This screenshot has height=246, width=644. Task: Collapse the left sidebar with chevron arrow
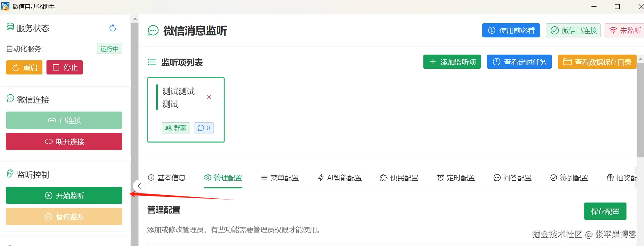pos(139,186)
